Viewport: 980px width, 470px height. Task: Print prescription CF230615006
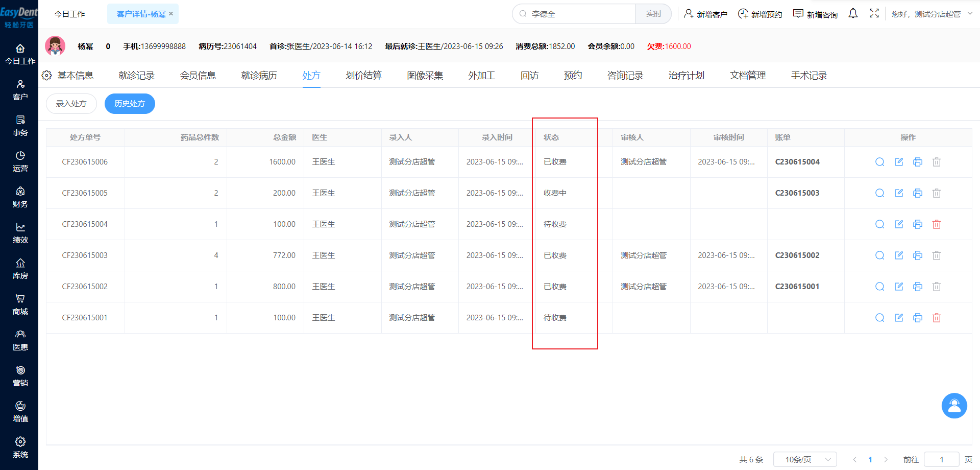[918, 162]
